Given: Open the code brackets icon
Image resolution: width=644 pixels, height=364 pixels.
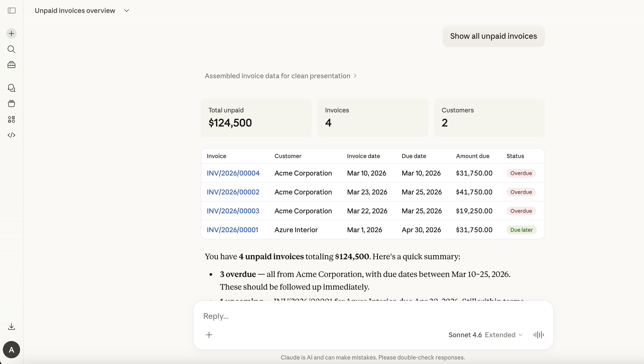Looking at the screenshot, I should 11,135.
